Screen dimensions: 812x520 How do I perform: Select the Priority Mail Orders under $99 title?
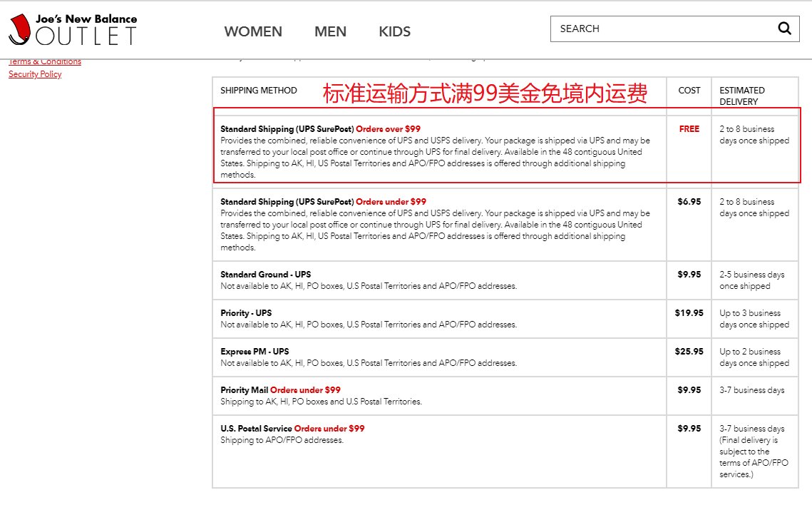click(x=280, y=390)
